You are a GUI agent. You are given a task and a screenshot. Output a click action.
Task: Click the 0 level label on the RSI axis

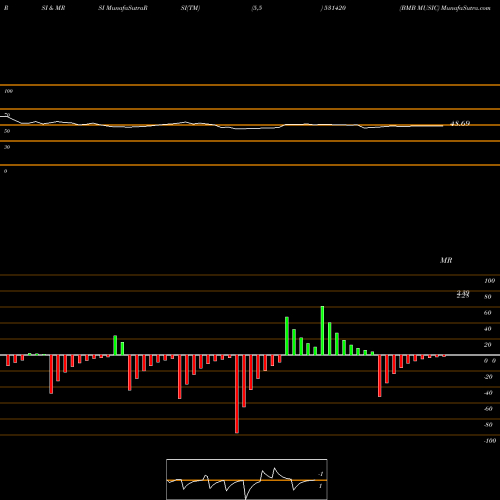coord(5,171)
